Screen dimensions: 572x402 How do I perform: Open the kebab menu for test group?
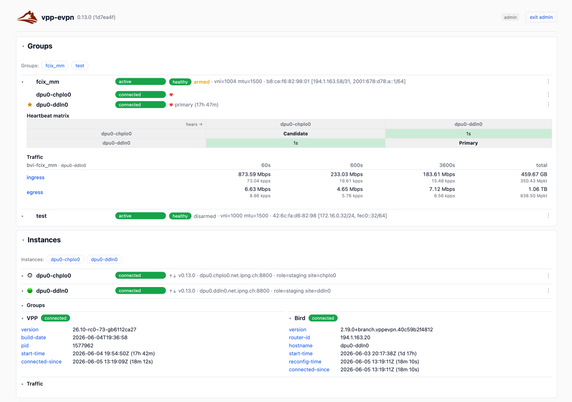click(548, 216)
